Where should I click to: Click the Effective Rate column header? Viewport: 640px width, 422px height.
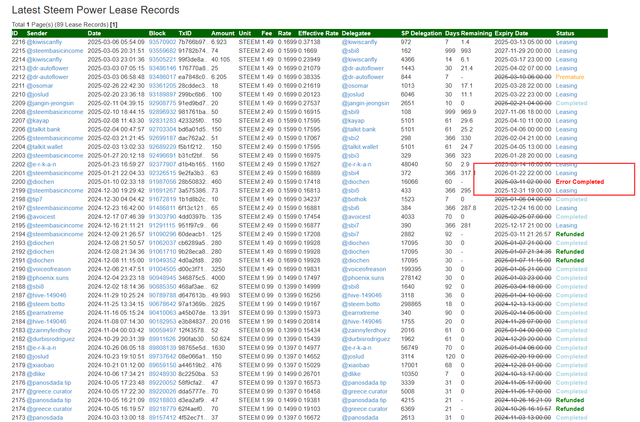click(318, 33)
